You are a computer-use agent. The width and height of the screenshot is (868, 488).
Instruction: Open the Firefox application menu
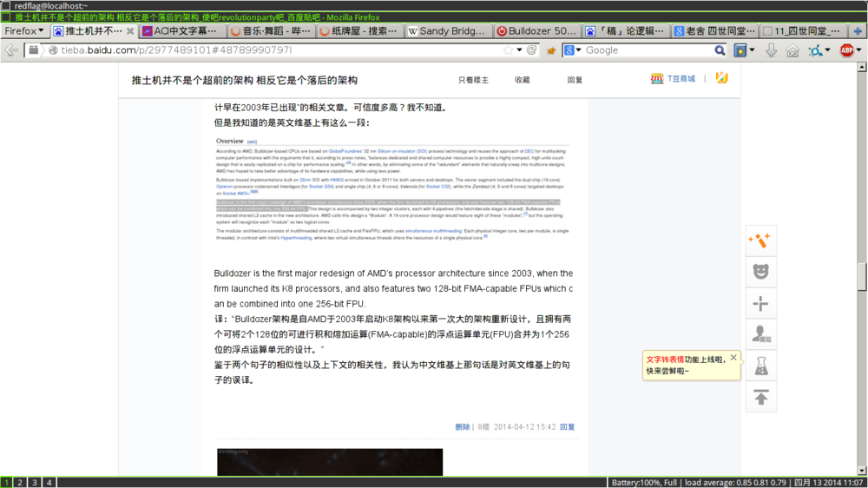23,31
